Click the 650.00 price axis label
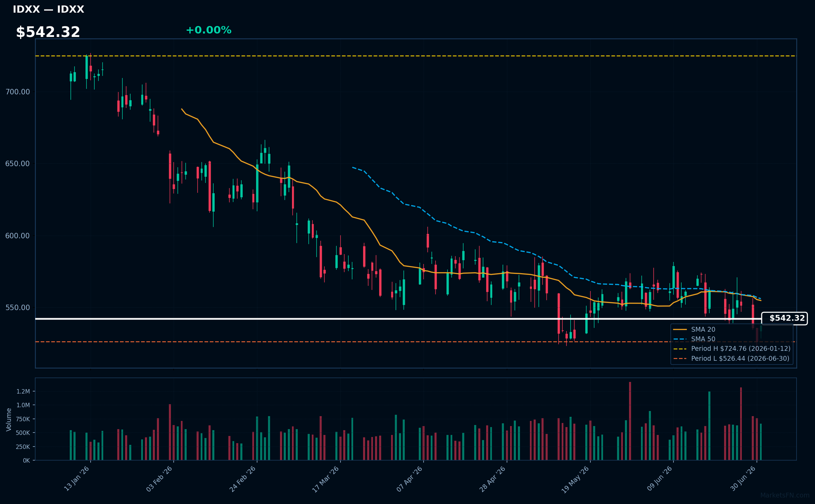815x504 pixels. pos(17,163)
